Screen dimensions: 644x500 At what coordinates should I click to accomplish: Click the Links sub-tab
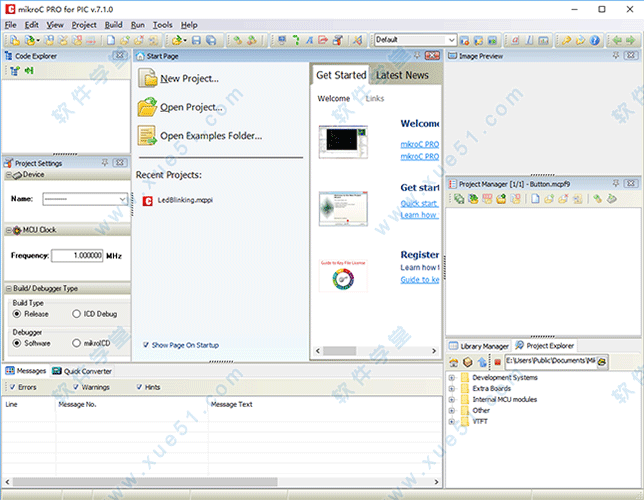coord(375,99)
